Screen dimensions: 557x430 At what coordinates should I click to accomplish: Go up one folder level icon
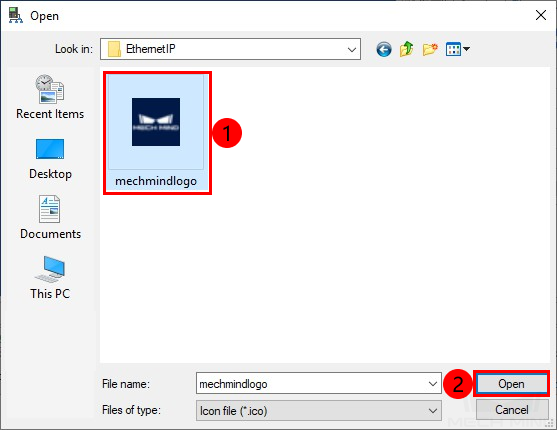406,49
